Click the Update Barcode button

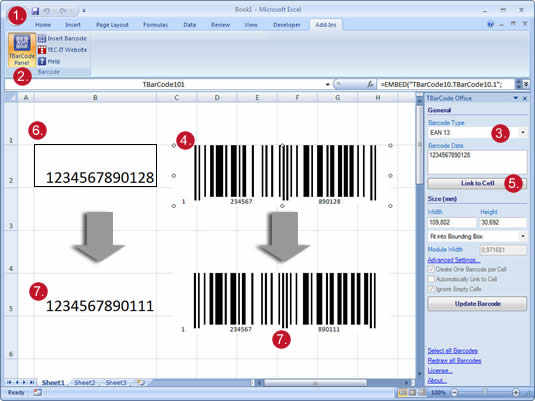point(477,304)
